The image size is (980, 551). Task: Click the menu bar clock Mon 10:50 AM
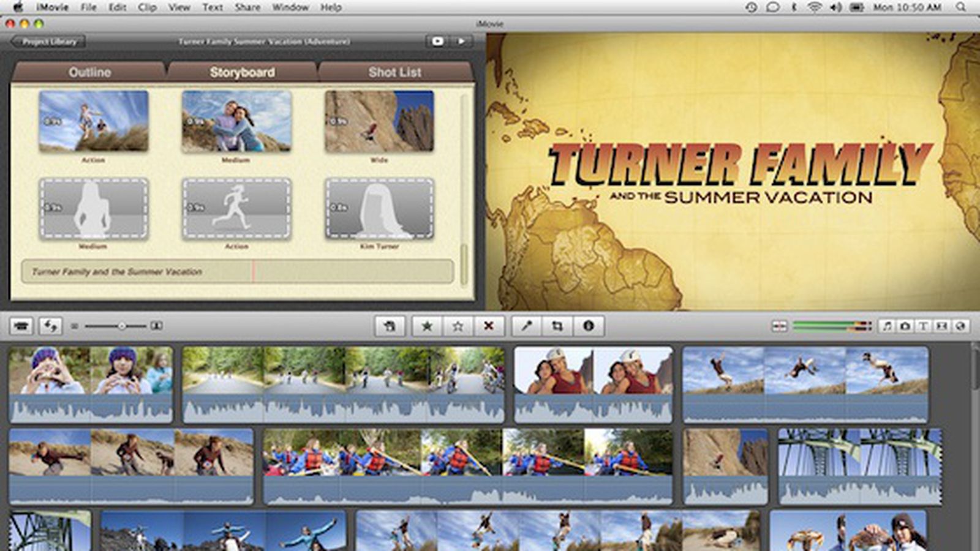pos(907,7)
